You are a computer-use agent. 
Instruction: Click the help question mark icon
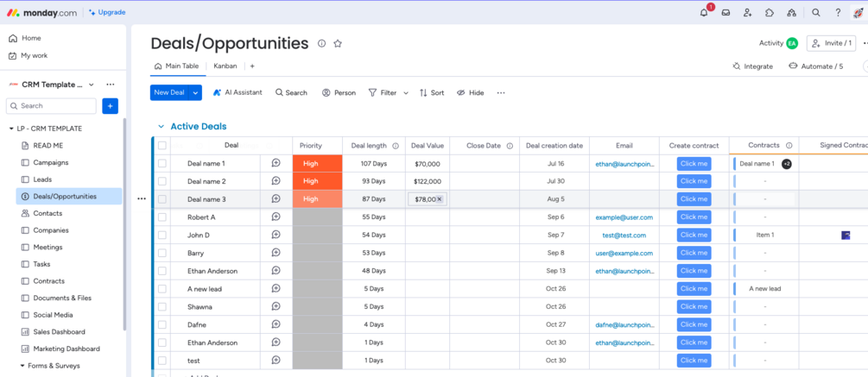(x=838, y=13)
